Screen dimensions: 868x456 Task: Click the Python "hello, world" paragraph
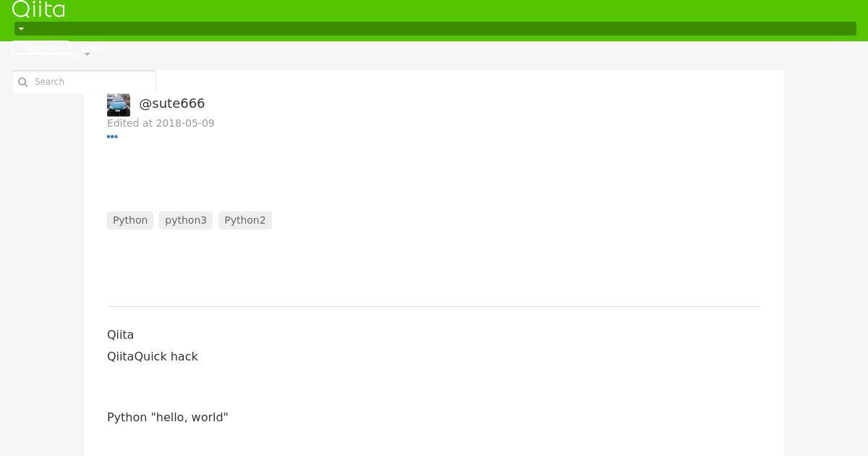coord(168,417)
